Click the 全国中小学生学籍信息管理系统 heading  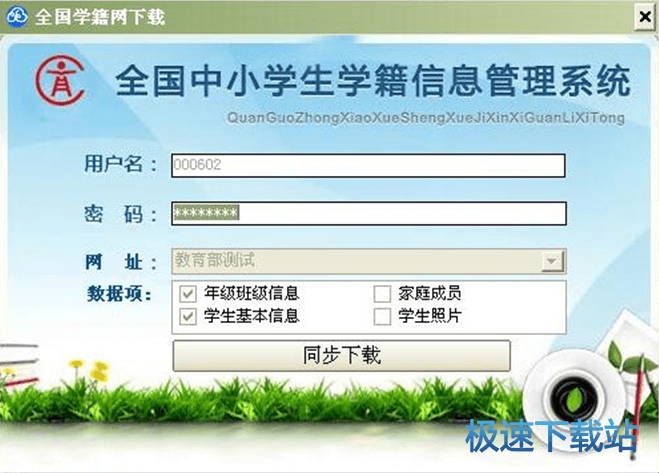tap(373, 81)
